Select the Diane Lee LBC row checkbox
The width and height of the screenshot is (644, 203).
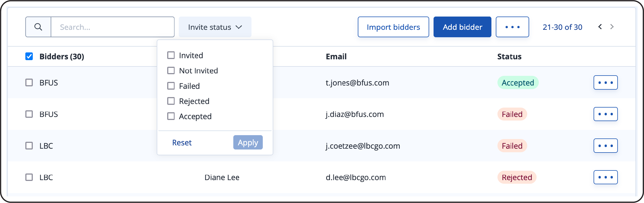click(29, 177)
